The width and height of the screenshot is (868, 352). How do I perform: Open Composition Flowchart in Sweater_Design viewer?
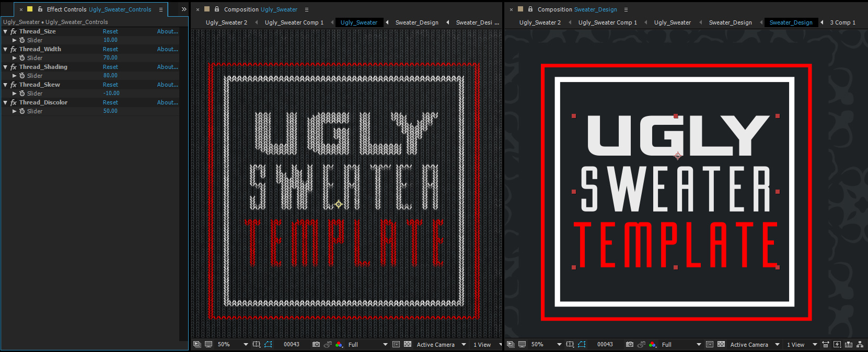[x=860, y=345]
